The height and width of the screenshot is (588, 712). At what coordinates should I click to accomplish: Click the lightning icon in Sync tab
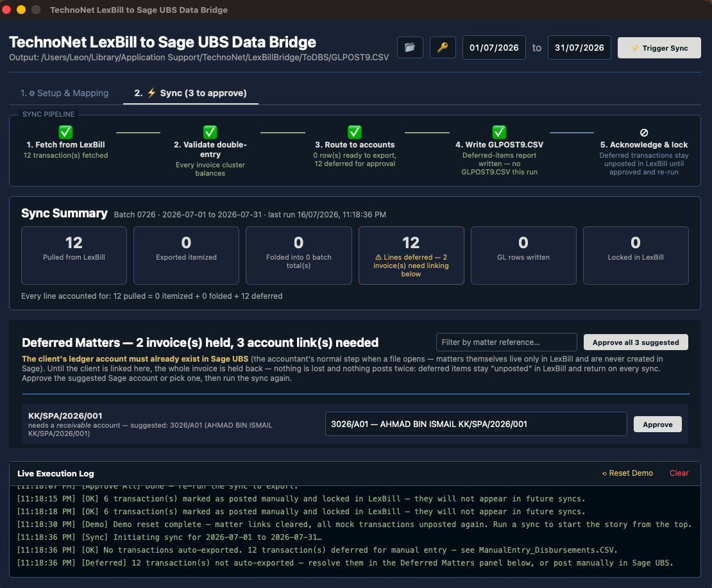coord(151,92)
